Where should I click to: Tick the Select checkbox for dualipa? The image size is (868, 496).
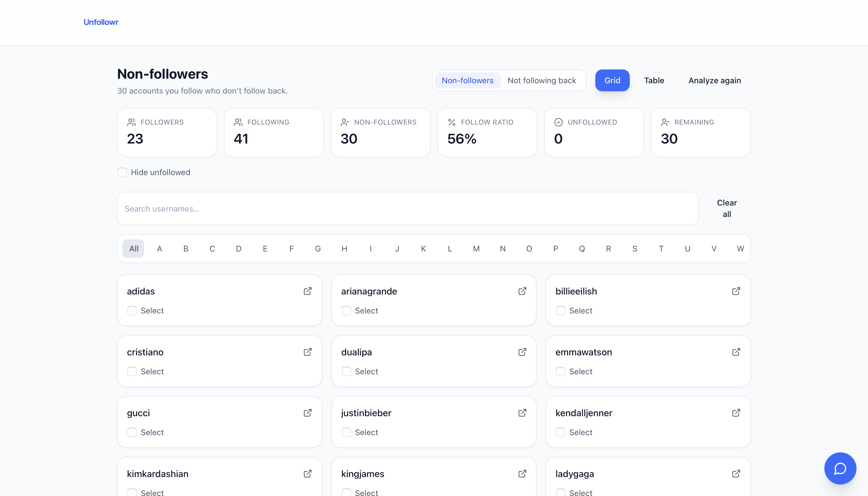[346, 371]
